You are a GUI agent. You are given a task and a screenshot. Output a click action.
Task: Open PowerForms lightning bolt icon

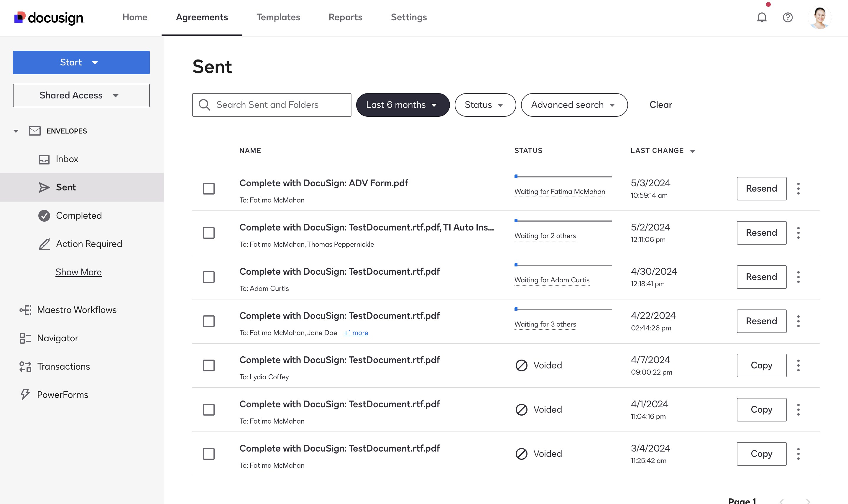pyautogui.click(x=25, y=394)
